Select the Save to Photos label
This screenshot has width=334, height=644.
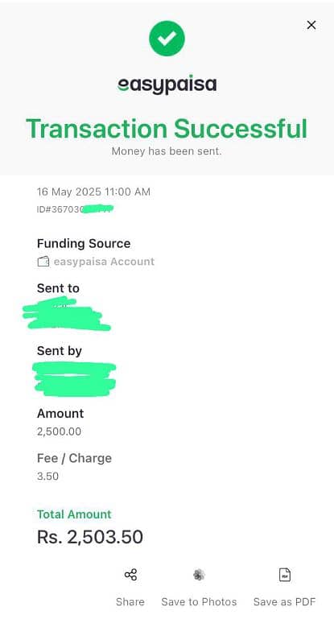click(x=199, y=601)
